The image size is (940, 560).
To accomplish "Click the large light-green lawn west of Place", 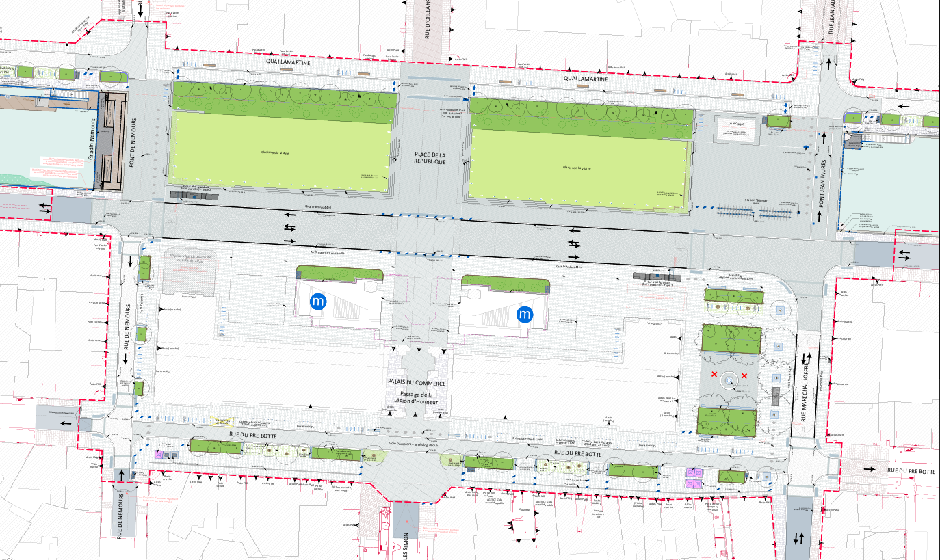I will pyautogui.click(x=282, y=152).
